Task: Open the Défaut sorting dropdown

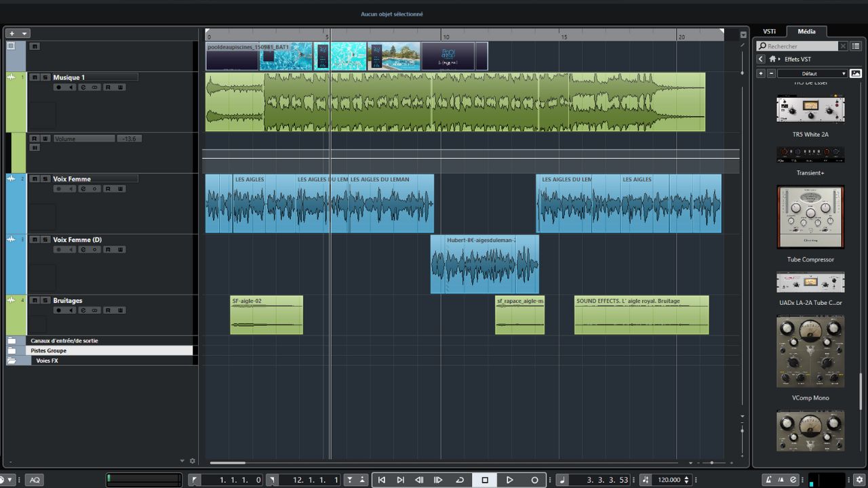Action: click(x=813, y=73)
